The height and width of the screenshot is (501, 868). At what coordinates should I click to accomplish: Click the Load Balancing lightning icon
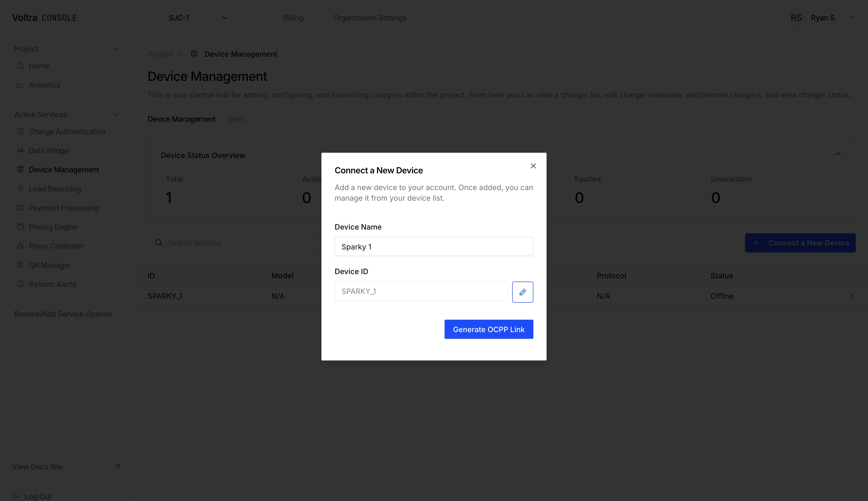pyautogui.click(x=20, y=188)
